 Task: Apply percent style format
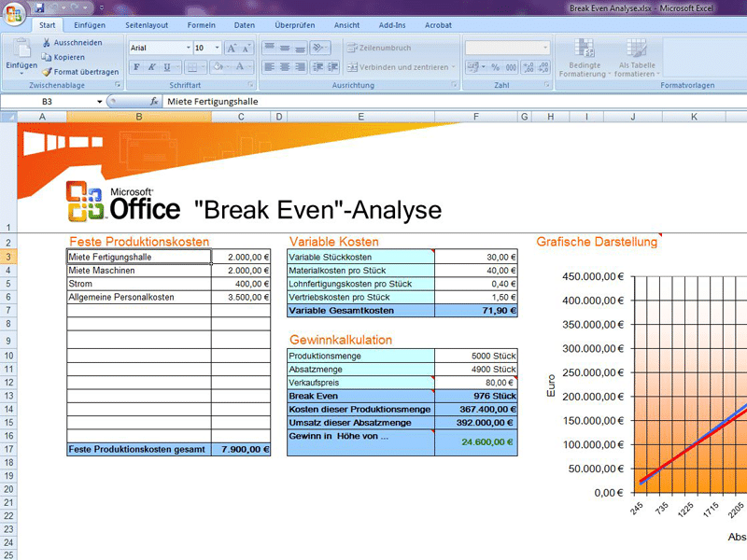click(x=496, y=67)
